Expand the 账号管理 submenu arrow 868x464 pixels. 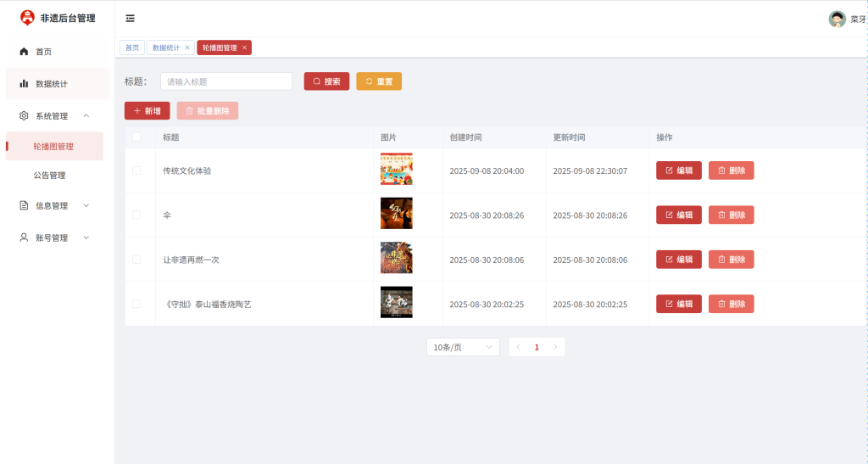[x=86, y=238]
